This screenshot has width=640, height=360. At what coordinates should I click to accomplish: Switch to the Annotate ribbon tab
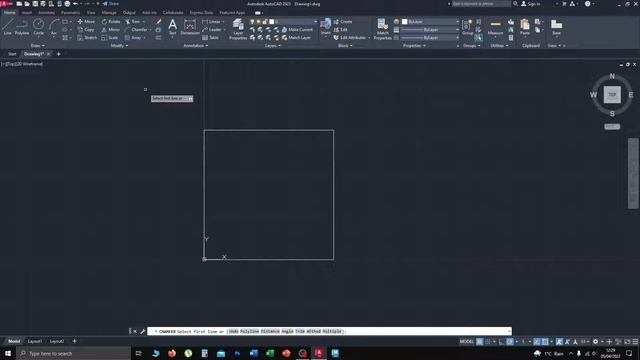pyautogui.click(x=46, y=13)
